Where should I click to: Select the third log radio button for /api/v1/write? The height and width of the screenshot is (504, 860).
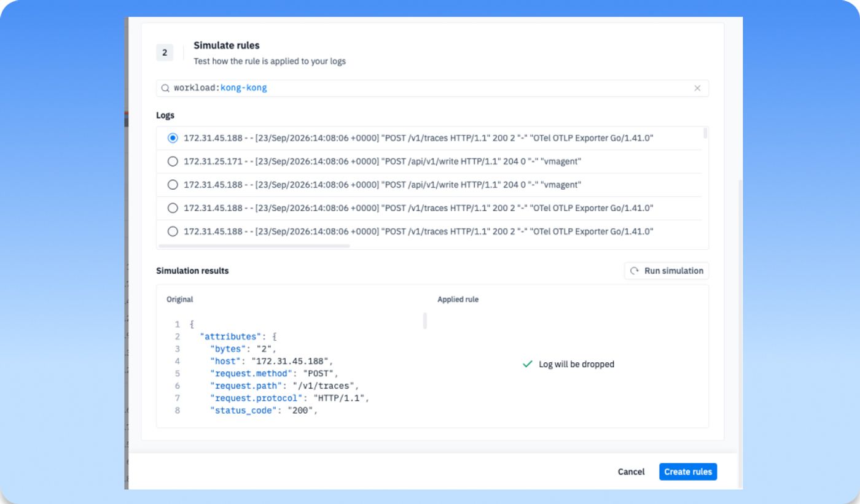(x=173, y=185)
